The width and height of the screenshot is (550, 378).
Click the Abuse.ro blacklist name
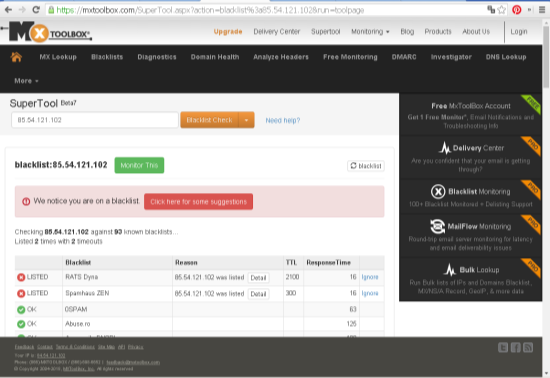78,324
